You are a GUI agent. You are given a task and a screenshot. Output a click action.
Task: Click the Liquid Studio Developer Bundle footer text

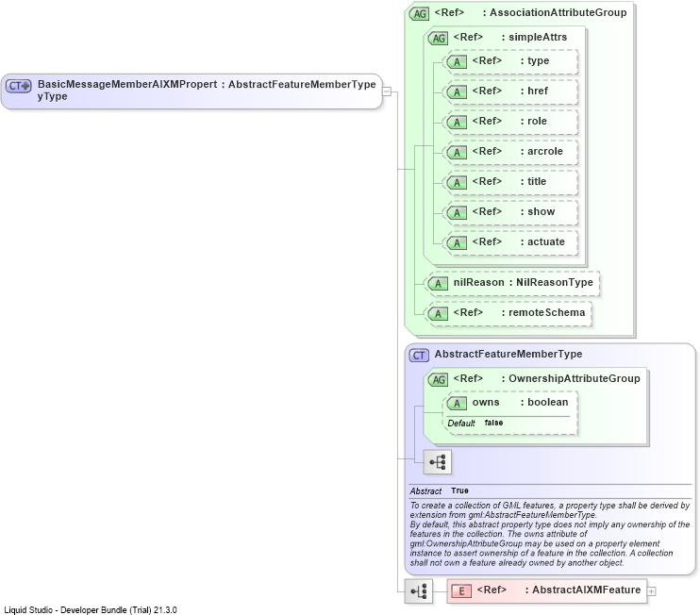[x=91, y=610]
